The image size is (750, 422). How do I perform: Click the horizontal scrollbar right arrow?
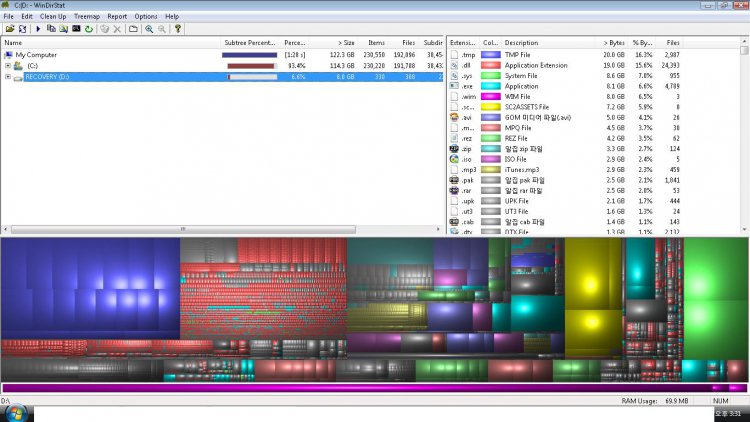click(438, 229)
